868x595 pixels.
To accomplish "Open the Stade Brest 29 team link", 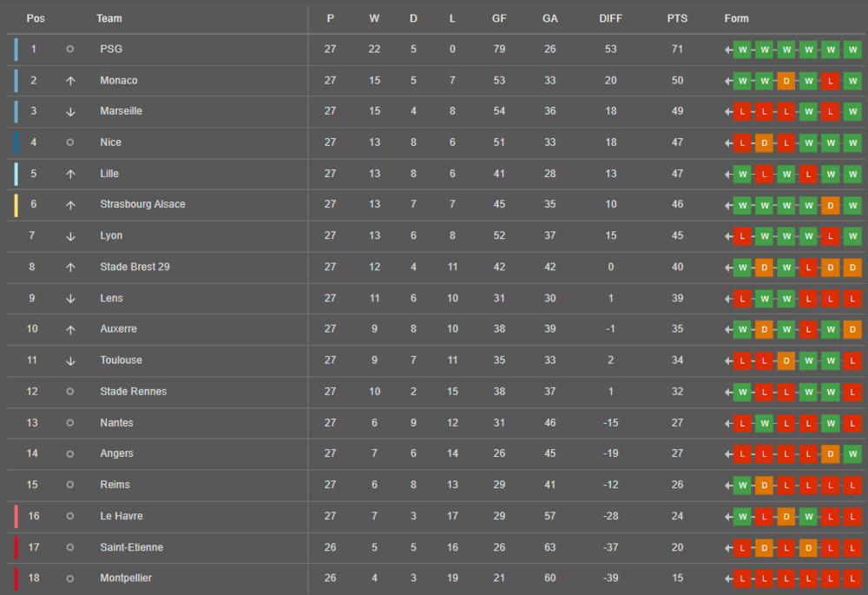I will [x=135, y=267].
